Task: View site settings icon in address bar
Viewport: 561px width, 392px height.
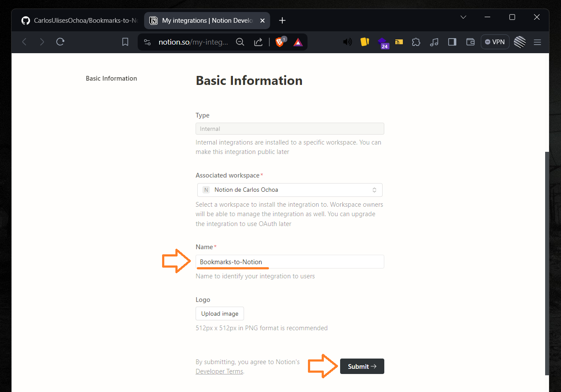Action: point(147,42)
